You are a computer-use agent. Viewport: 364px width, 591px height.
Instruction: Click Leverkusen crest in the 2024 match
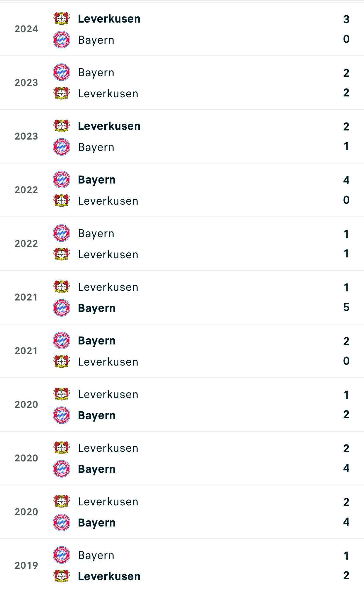coord(62,18)
